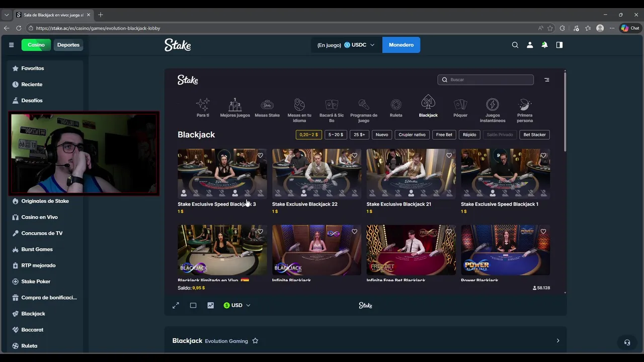
Task: Open the Stake hamburger menu
Action: pos(11,45)
